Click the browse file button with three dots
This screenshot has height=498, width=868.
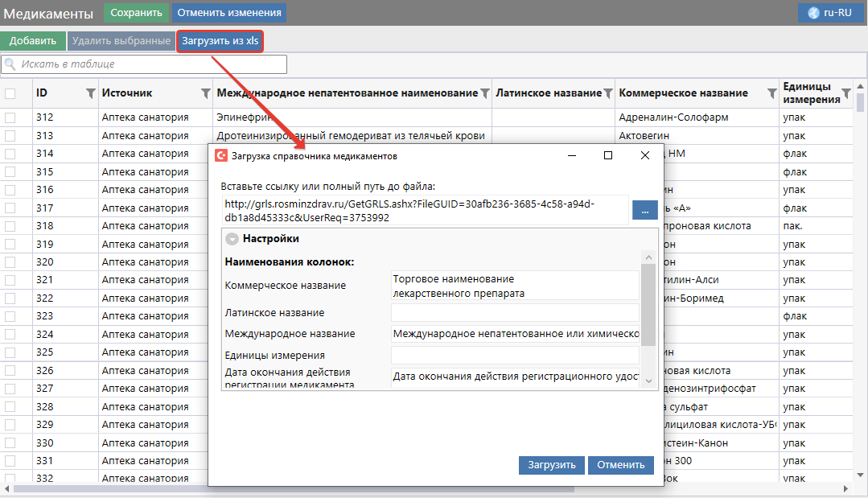coord(644,210)
